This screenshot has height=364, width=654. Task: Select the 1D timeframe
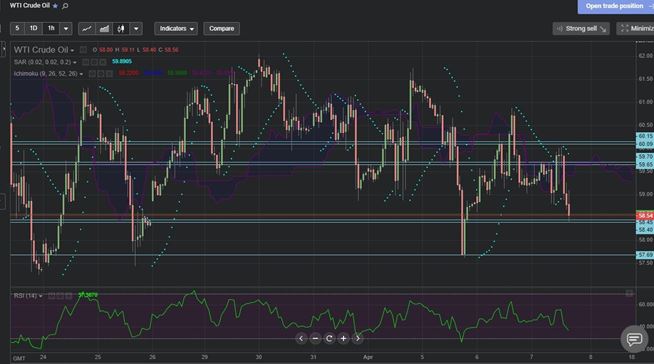click(33, 29)
